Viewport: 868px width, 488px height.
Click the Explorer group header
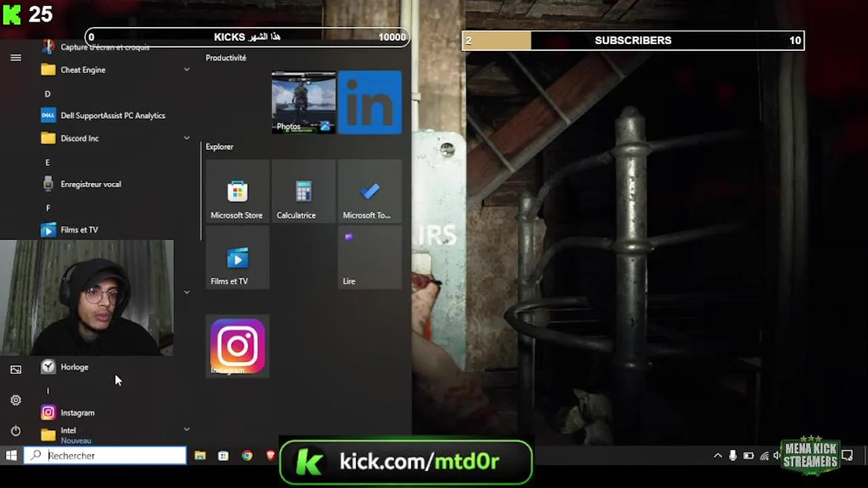[x=219, y=146]
